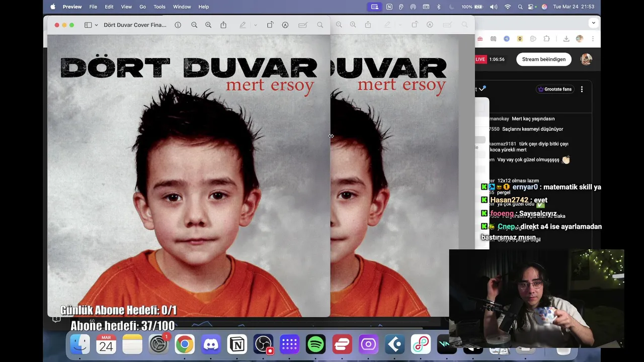Open Search in front Preview window
The image size is (644, 362).
pos(320,25)
